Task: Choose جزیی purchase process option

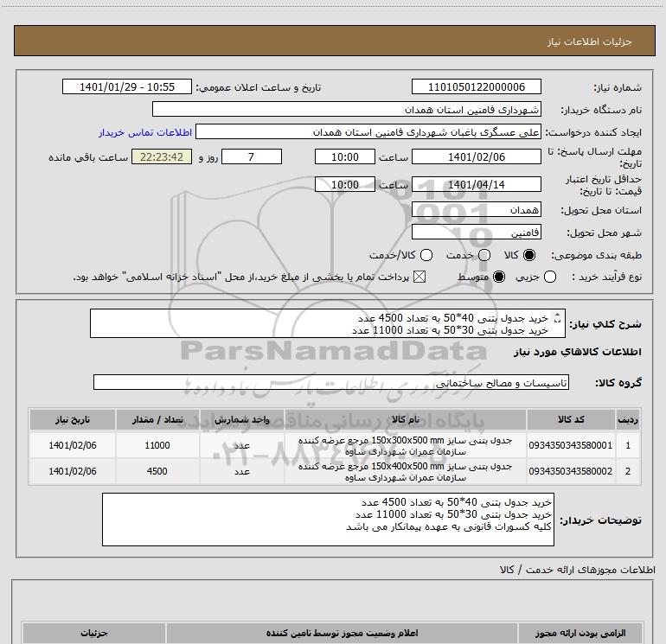Action: point(550,277)
